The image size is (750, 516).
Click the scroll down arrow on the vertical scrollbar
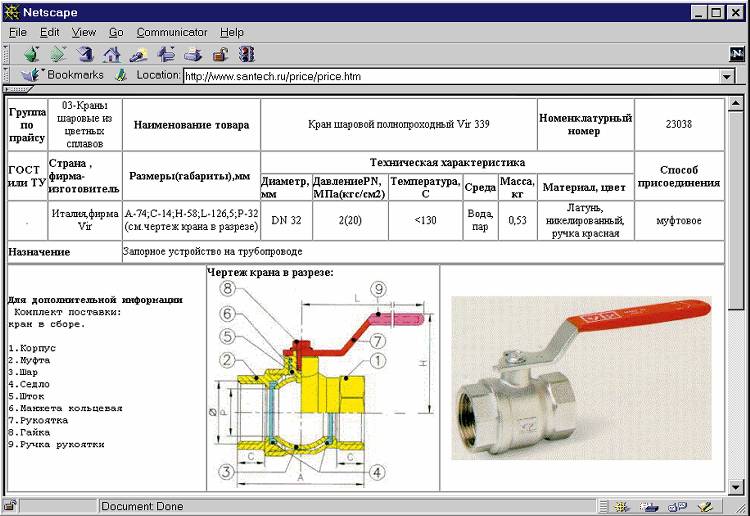[x=736, y=483]
